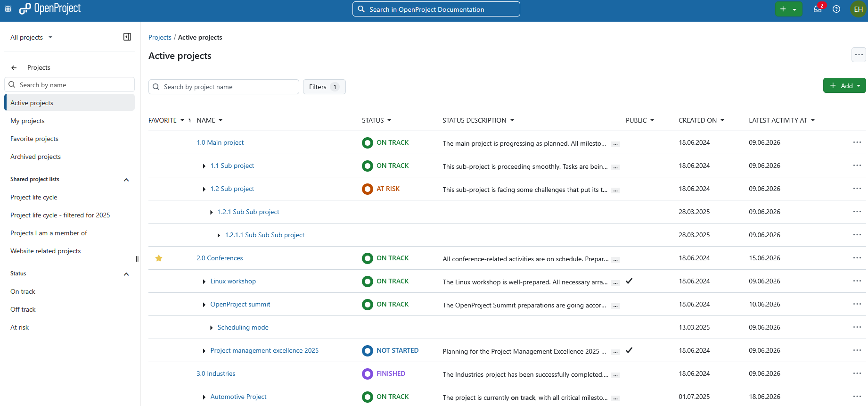Open the 1.0 Main project link
The image size is (868, 406).
coord(220,142)
